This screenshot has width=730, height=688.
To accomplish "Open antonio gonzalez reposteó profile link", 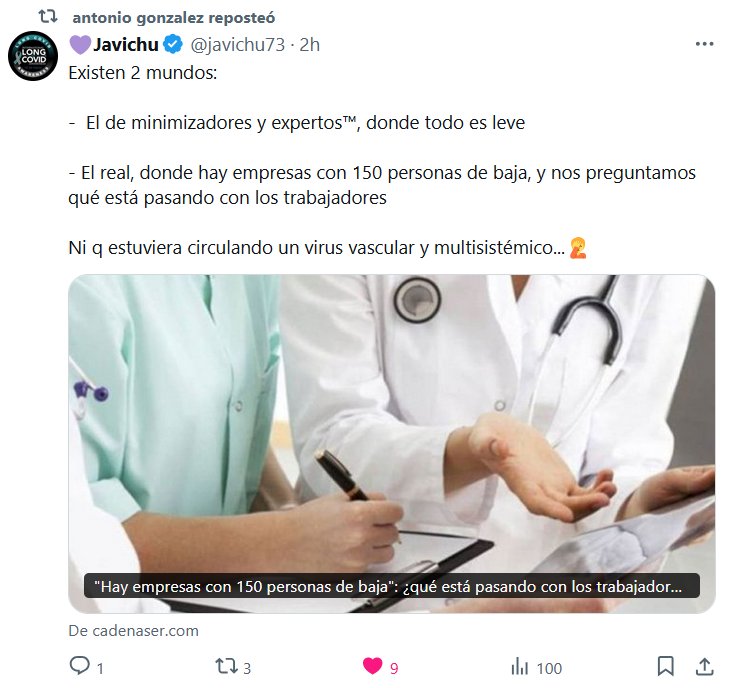I will pos(174,18).
